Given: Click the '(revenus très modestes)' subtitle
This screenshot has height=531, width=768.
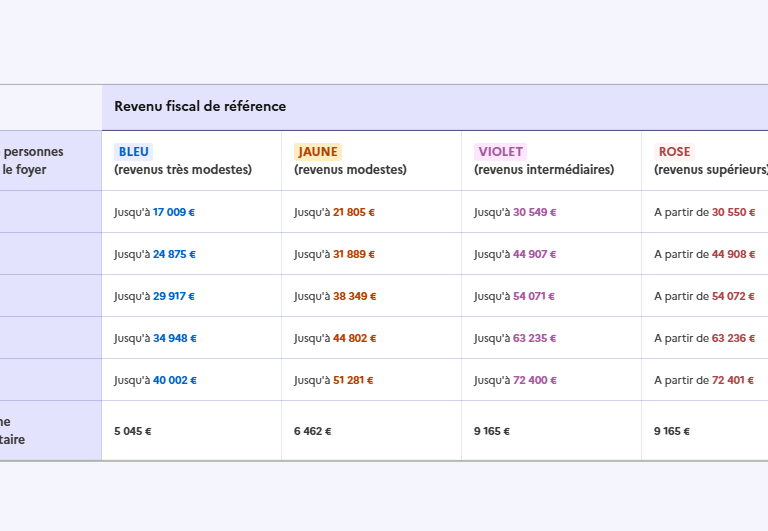Looking at the screenshot, I should [183, 170].
